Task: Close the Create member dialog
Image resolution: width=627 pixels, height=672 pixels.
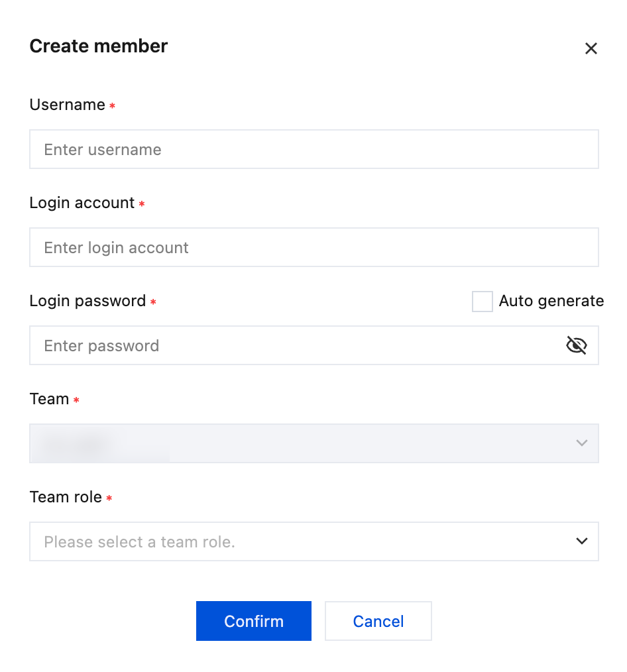Action: tap(591, 48)
